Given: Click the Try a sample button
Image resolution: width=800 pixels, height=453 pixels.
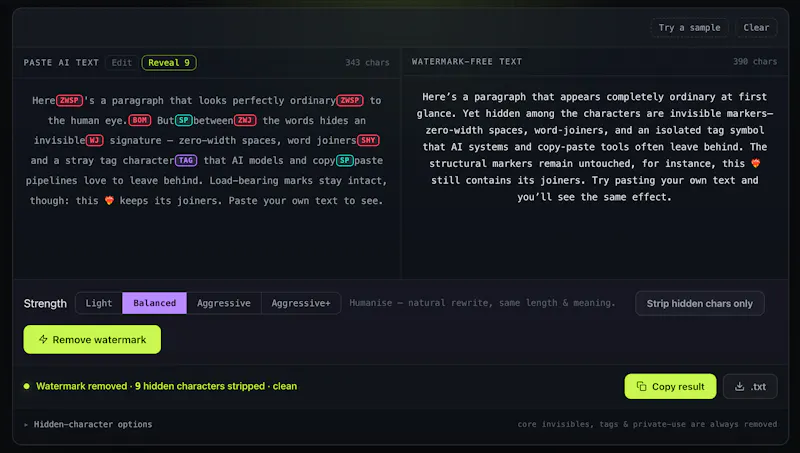Looking at the screenshot, I should (x=689, y=28).
